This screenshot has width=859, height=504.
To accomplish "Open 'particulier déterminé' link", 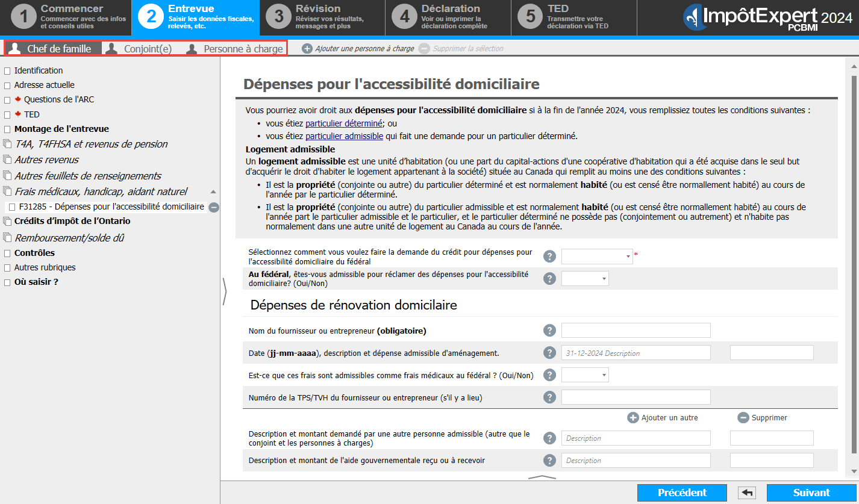I will pos(344,123).
